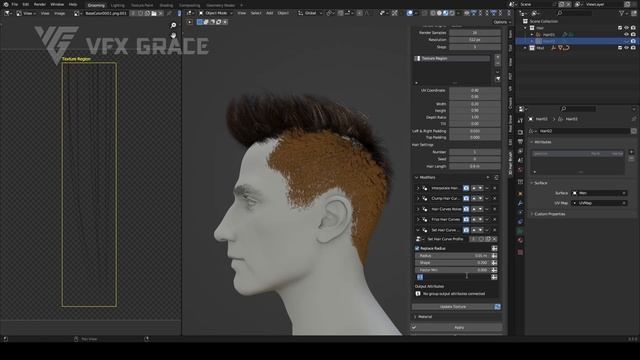The width and height of the screenshot is (640, 360).
Task: Remove Hair Curves Noise modifier with X
Action: pos(495,209)
